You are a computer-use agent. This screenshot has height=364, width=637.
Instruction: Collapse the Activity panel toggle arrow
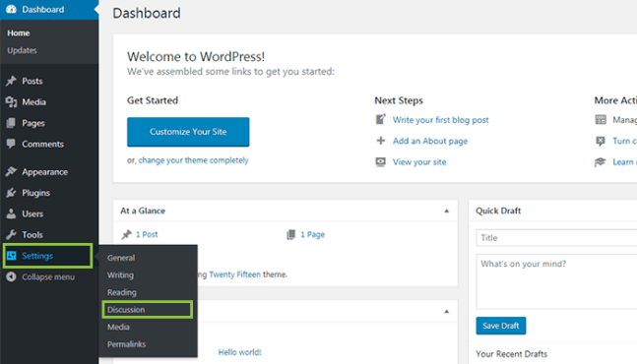[446, 312]
